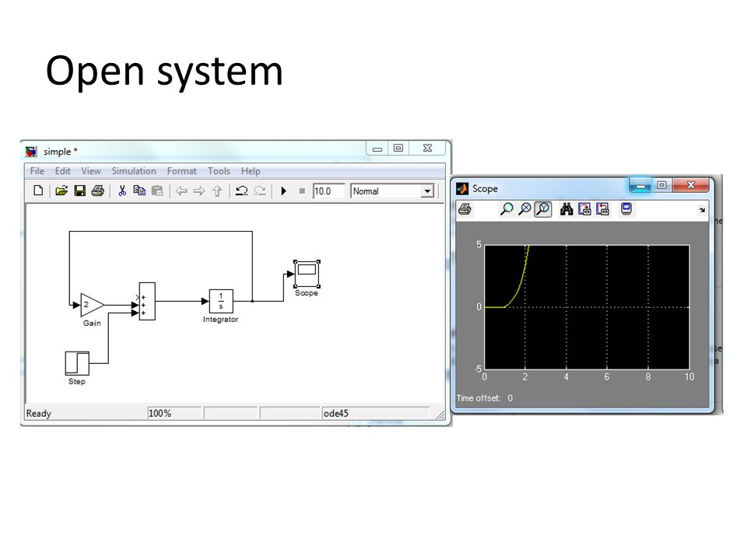Viewport: 747px width, 560px height.
Task: Click the Time offset label in Scope
Action: click(478, 398)
